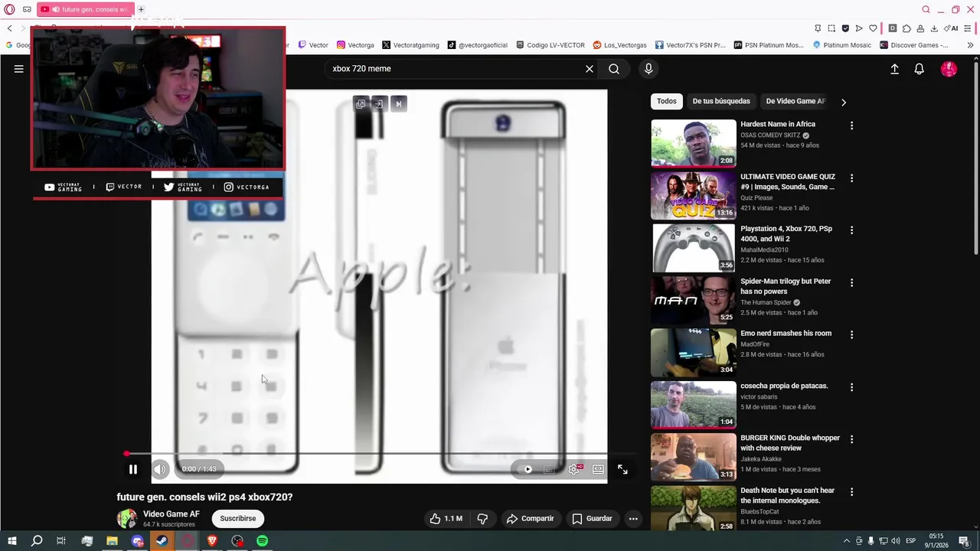The image size is (980, 551).
Task: Subscribe with the Suscribirse button
Action: 238,518
